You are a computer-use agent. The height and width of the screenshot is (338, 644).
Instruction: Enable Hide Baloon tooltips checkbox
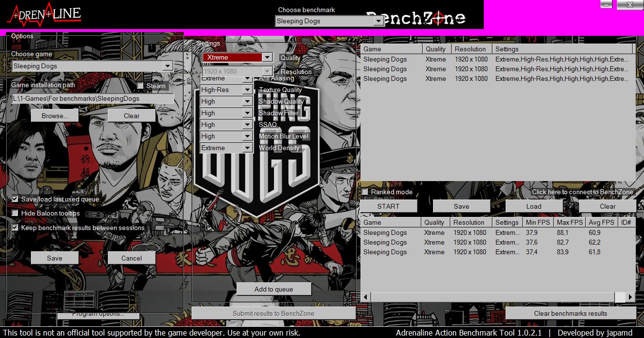(x=15, y=213)
